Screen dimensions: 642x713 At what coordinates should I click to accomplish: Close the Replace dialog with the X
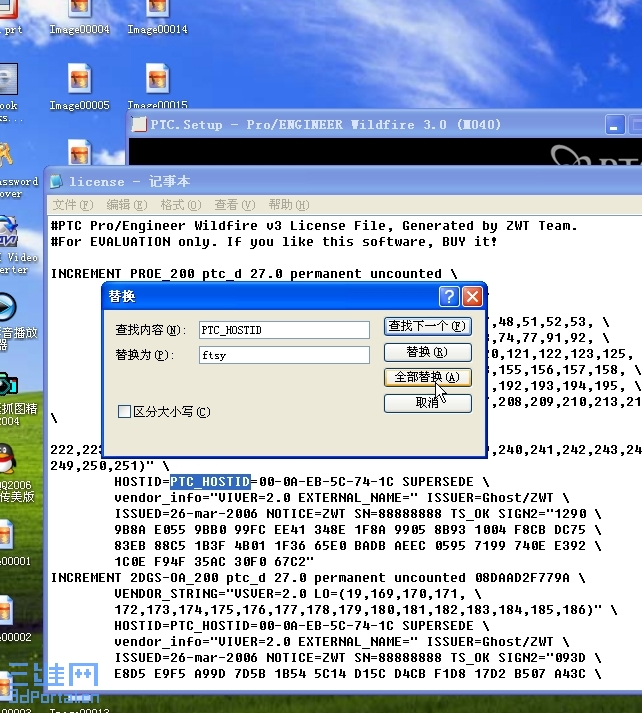(x=472, y=296)
